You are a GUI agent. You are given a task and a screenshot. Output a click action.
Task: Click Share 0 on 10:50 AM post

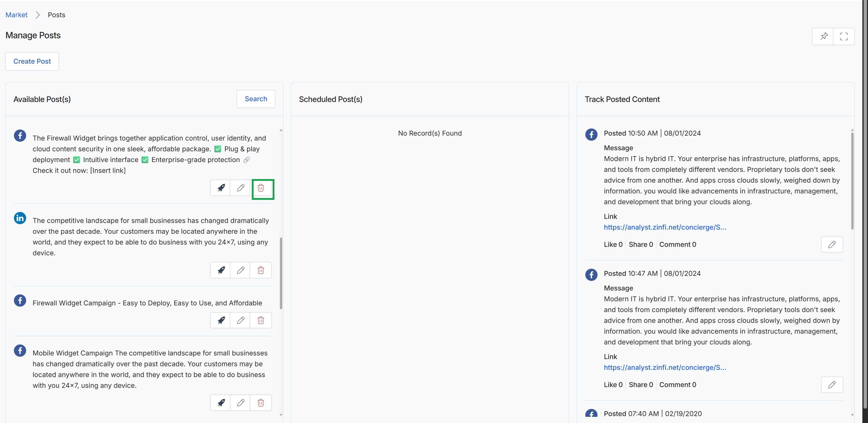click(x=641, y=244)
